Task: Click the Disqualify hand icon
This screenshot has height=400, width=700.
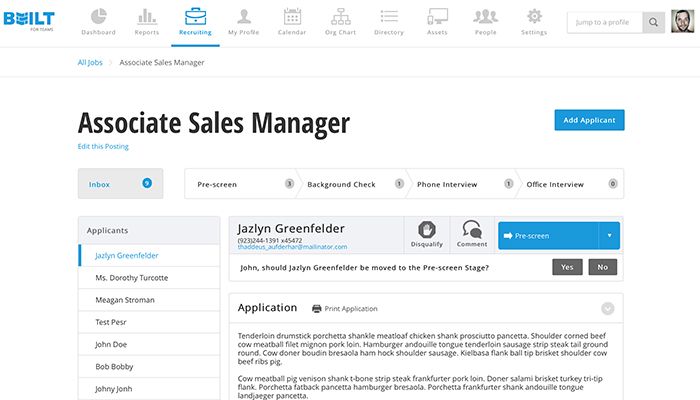Action: click(x=427, y=230)
